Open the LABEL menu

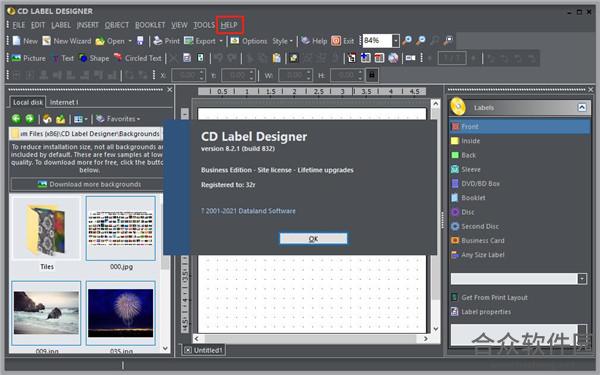61,25
